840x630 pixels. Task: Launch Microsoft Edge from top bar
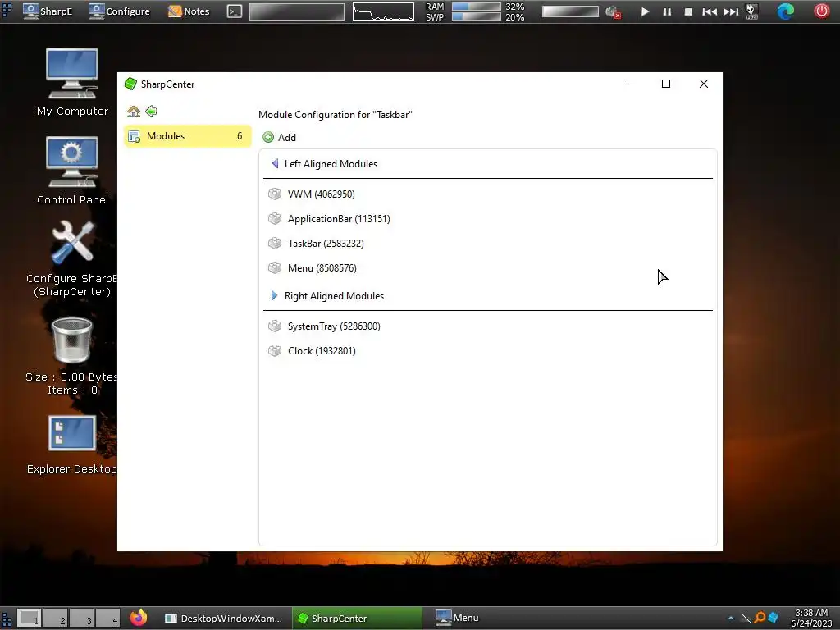tap(786, 11)
